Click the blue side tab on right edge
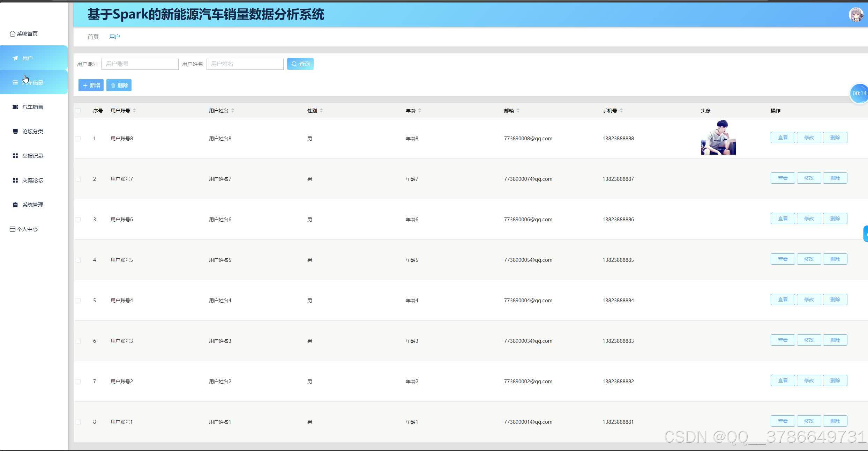This screenshot has height=451, width=868. [x=866, y=234]
